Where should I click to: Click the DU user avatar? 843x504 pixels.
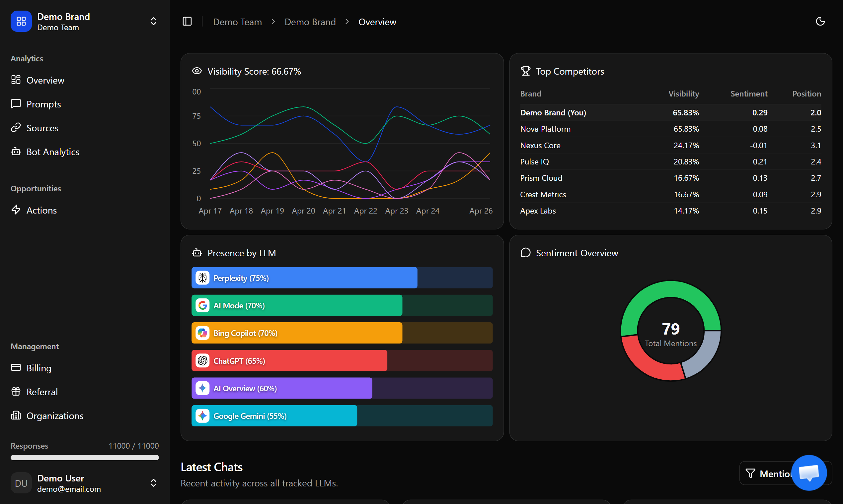(x=21, y=483)
